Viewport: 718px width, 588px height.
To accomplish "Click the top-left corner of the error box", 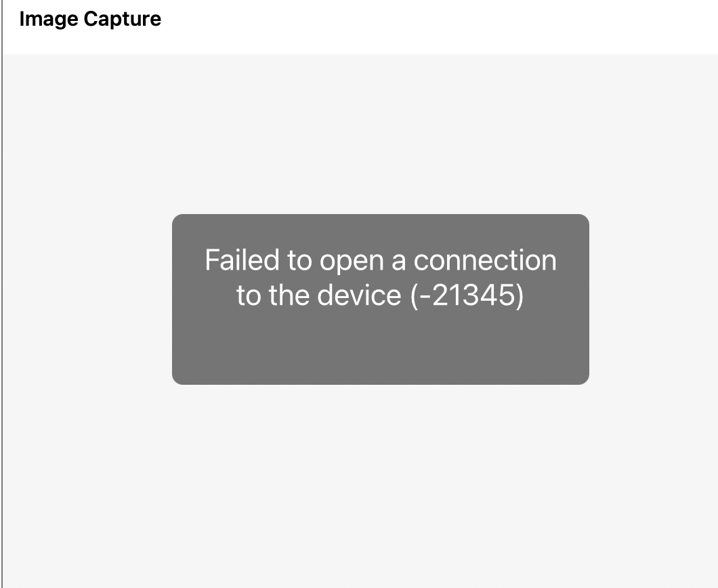I will click(x=176, y=217).
